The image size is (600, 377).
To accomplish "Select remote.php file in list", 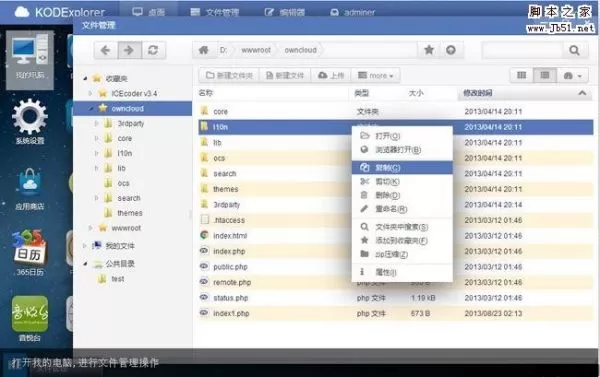I will [396, 282].
